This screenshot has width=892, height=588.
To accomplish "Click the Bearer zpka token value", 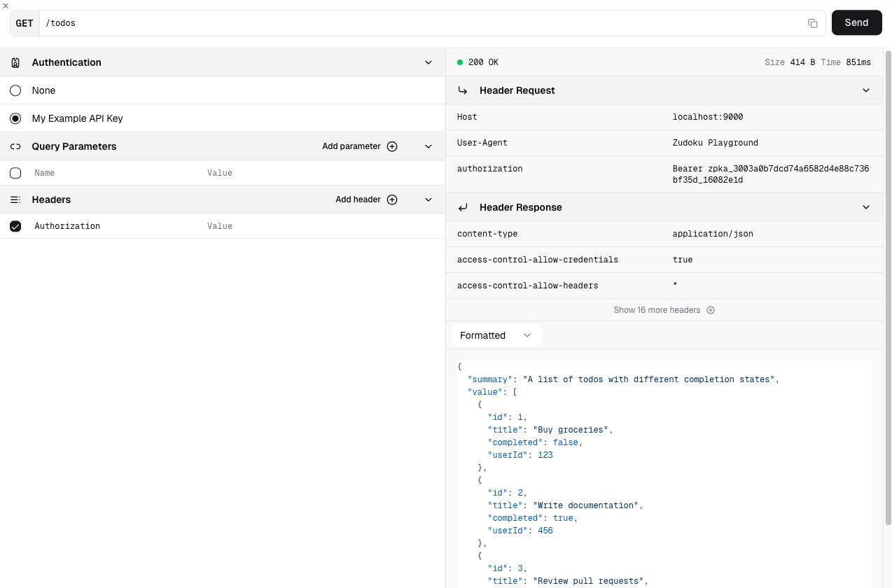I will click(x=771, y=174).
